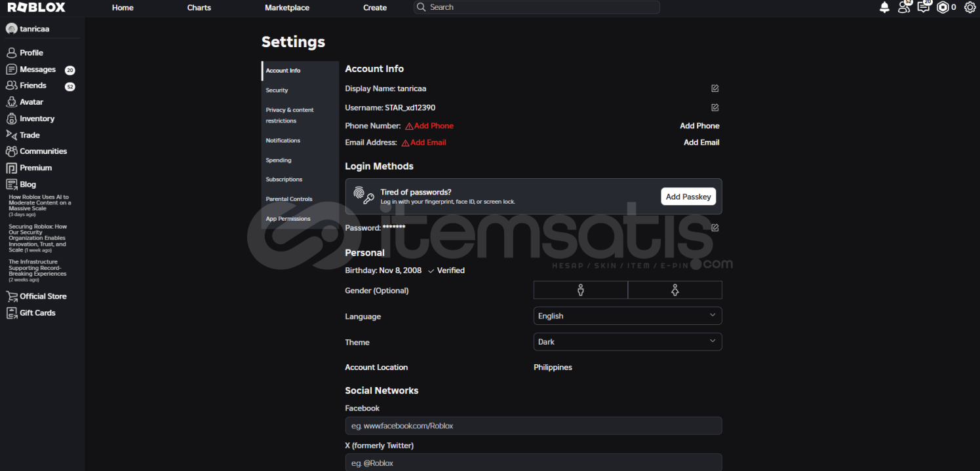Open Create in top navigation
980x471 pixels.
[x=375, y=8]
